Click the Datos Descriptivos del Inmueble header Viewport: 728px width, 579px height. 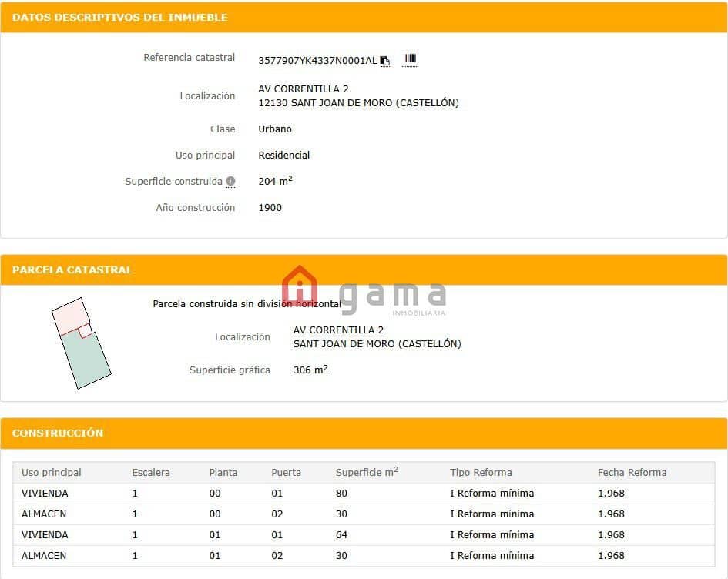pyautogui.click(x=119, y=17)
